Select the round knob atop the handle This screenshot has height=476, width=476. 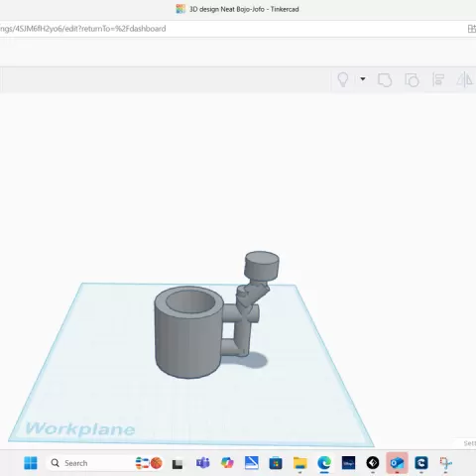(x=262, y=266)
